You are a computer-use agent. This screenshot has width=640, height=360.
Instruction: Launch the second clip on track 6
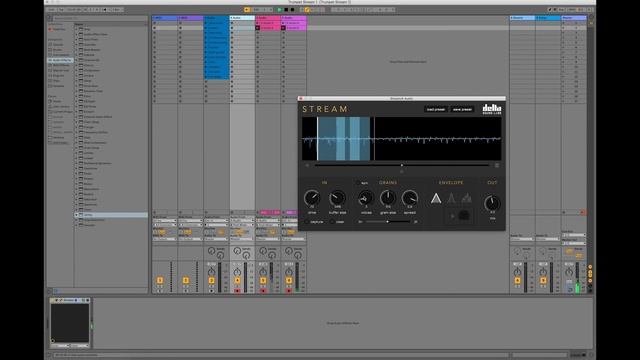pos(283,28)
